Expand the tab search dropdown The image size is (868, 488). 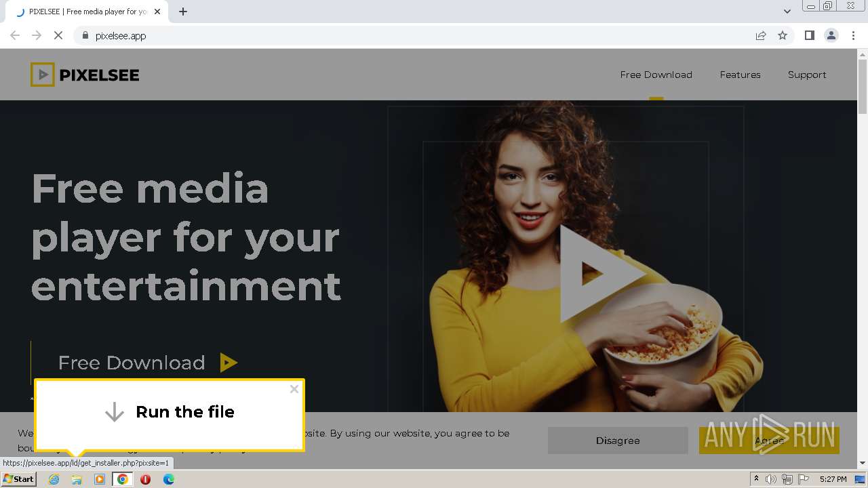point(787,12)
